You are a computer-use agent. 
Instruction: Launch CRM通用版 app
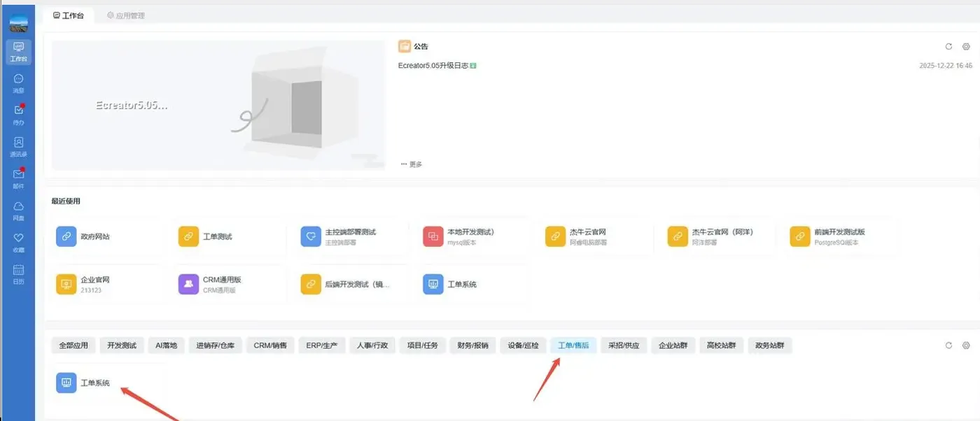pos(230,284)
